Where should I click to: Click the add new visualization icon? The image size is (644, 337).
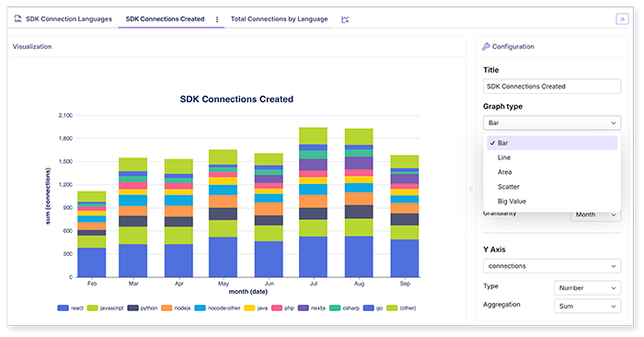click(x=345, y=19)
